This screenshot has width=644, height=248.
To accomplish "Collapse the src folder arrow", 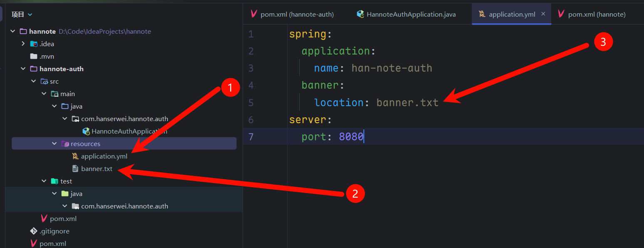I will 34,82.
